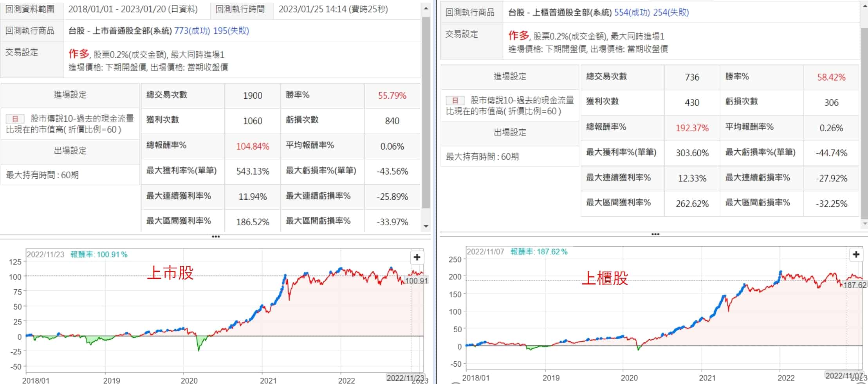
Task: Select 最大持有時間 60期 exit setting in the right panel
Action: click(482, 157)
